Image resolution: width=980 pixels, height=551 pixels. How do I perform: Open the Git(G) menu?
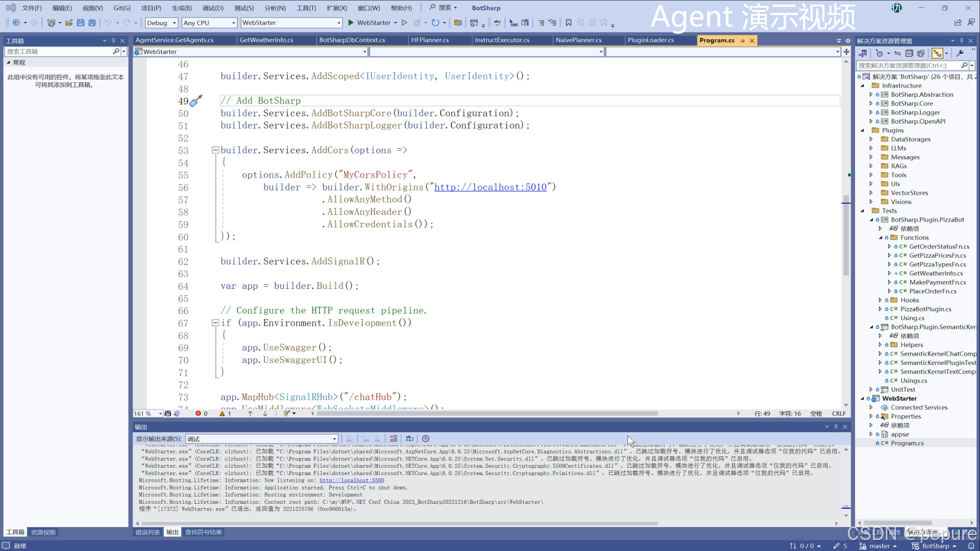pos(121,8)
